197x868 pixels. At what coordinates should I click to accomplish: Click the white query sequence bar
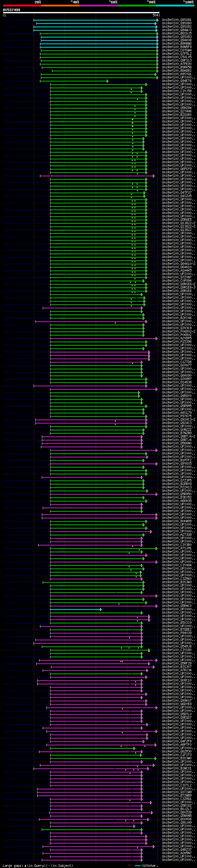coord(81,13)
